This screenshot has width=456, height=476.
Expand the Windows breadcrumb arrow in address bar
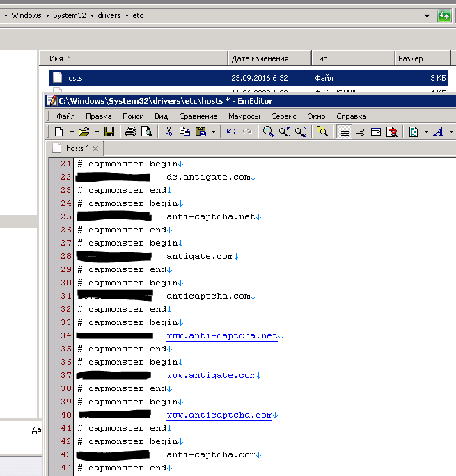point(6,15)
